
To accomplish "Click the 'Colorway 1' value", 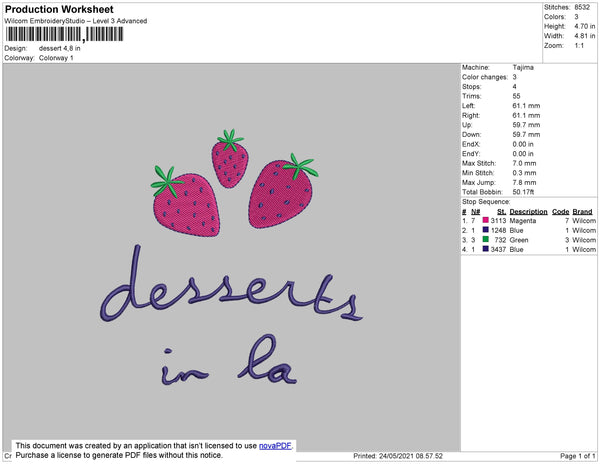I will coord(56,58).
